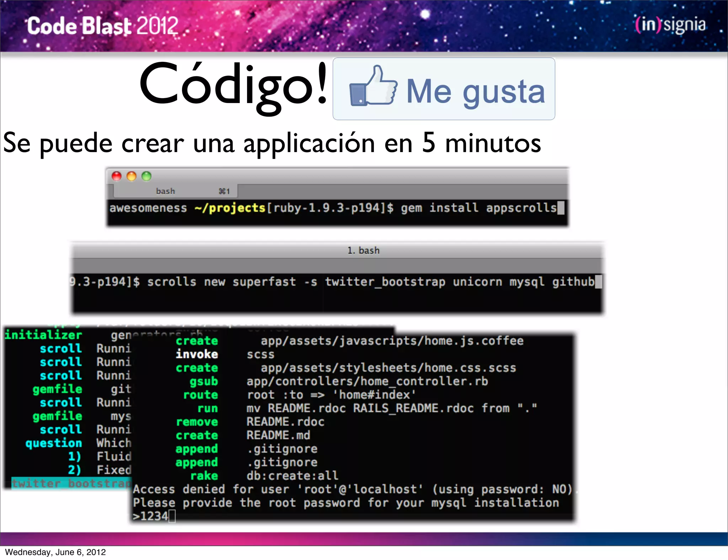Image resolution: width=728 pixels, height=560 pixels.
Task: Click the 'rake db:create:all' line
Action: [x=264, y=476]
